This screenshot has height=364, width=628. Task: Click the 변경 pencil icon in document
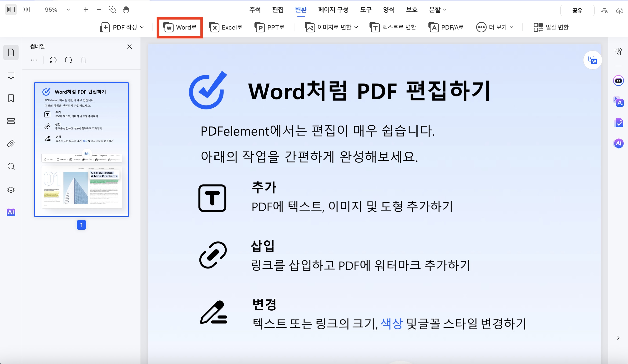pos(213,312)
